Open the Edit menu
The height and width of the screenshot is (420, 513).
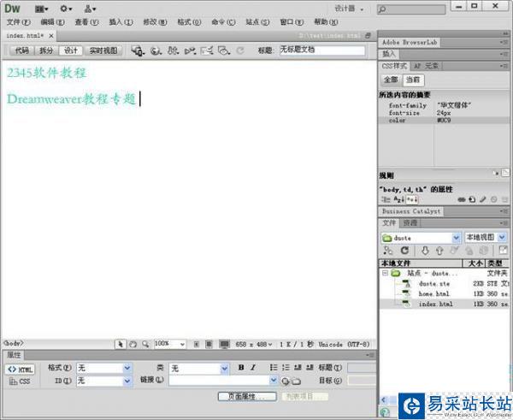[x=52, y=22]
